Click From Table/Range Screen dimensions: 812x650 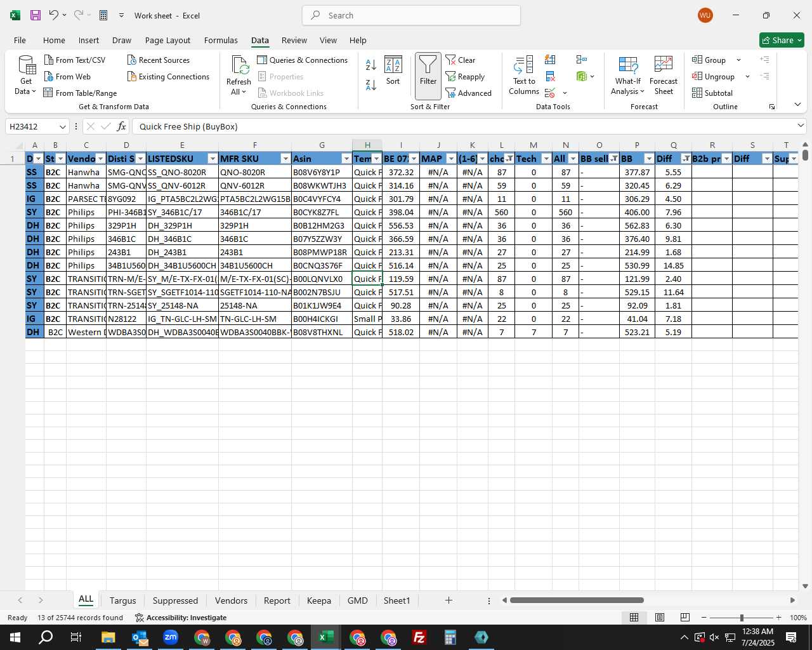point(81,93)
